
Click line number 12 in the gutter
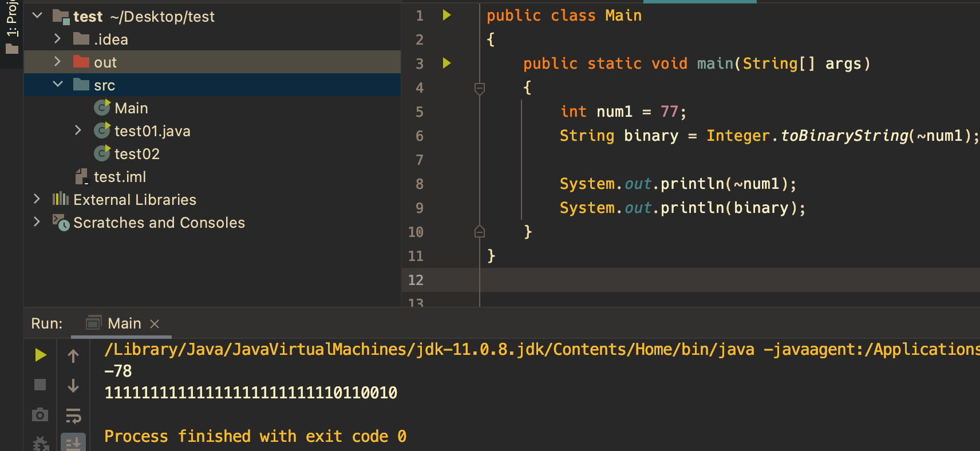[x=416, y=280]
